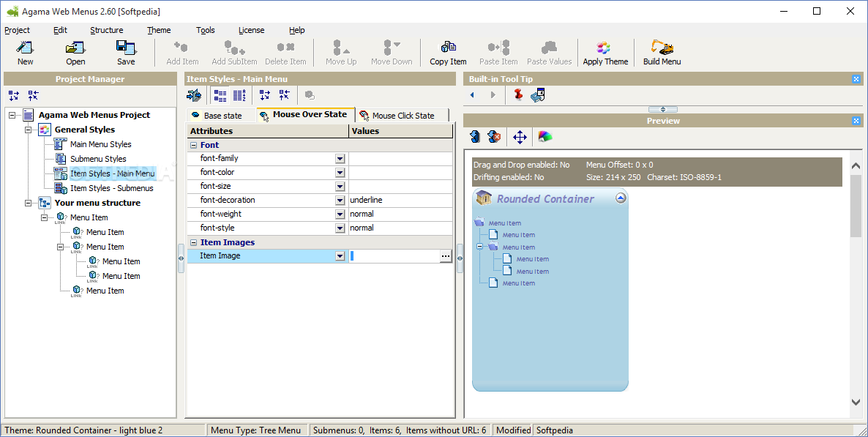The height and width of the screenshot is (437, 868).
Task: Select Item Styles - Submenus tree item
Action: [112, 188]
